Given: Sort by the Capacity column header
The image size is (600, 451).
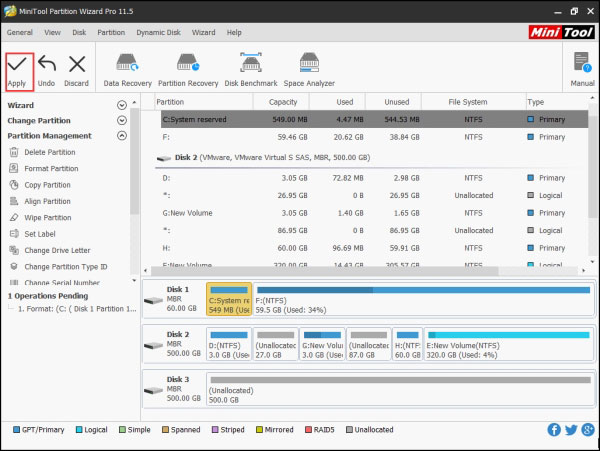Looking at the screenshot, I should point(283,102).
